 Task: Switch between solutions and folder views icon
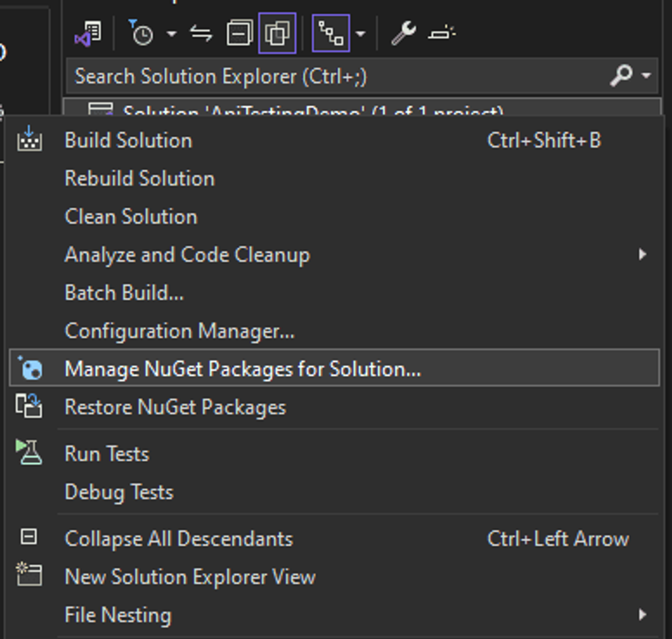[x=88, y=34]
